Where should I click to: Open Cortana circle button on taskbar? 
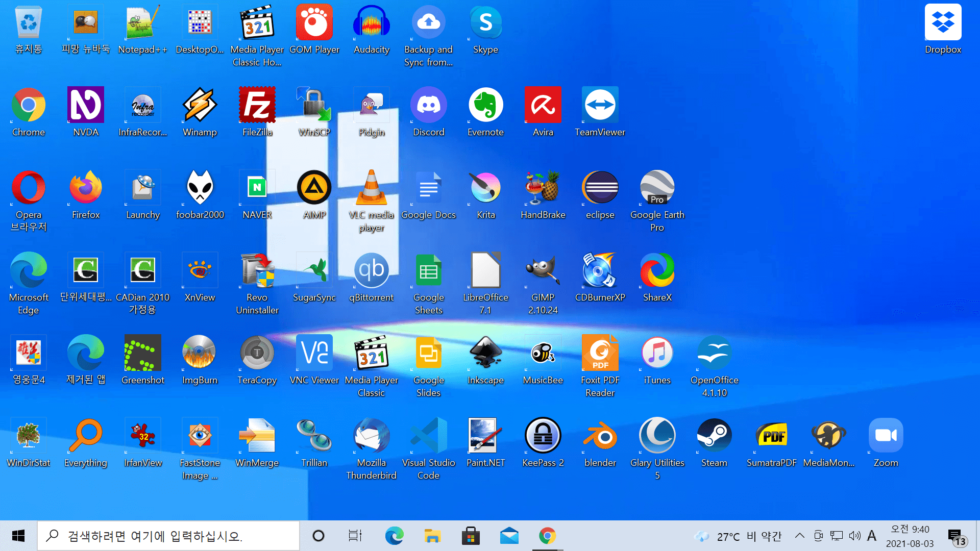[318, 536]
